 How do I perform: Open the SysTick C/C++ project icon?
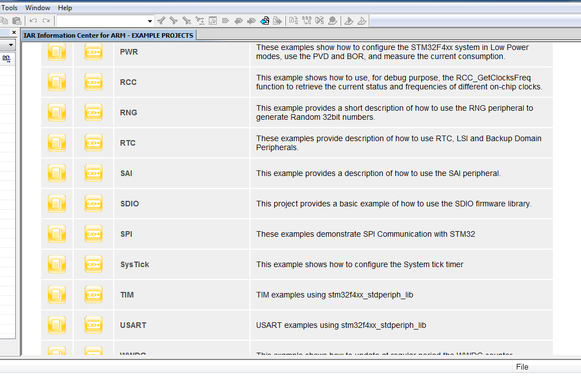coord(93,264)
